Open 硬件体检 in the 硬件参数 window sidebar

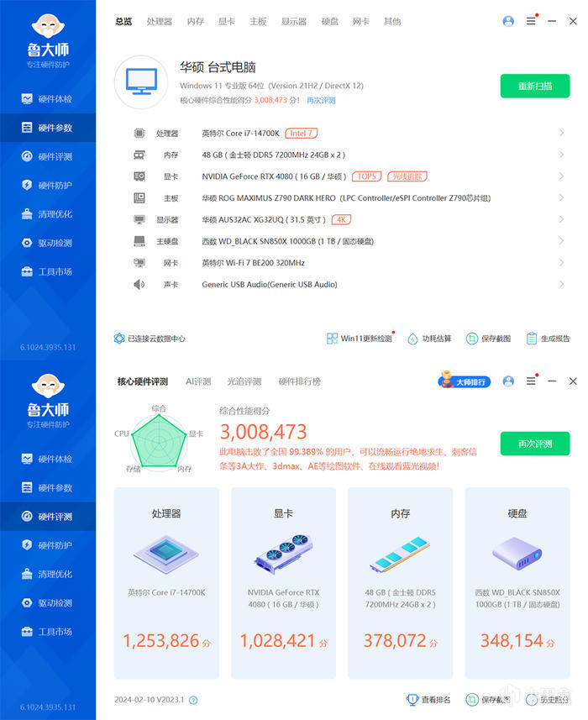pyautogui.click(x=47, y=99)
